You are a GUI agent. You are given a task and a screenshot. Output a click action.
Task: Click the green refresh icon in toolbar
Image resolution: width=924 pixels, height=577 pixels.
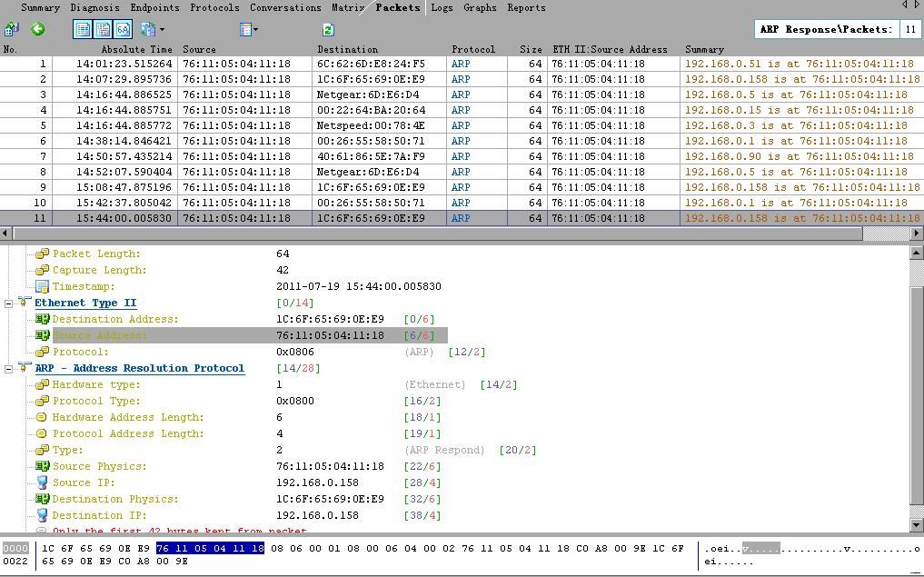pyautogui.click(x=328, y=29)
